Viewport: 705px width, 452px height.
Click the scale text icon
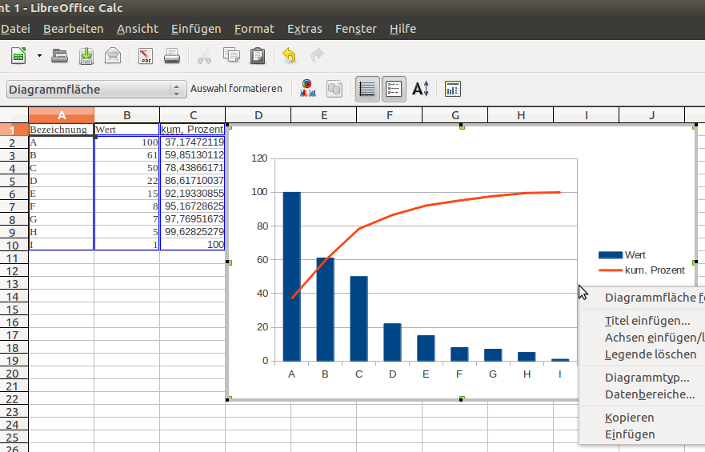tap(421, 89)
